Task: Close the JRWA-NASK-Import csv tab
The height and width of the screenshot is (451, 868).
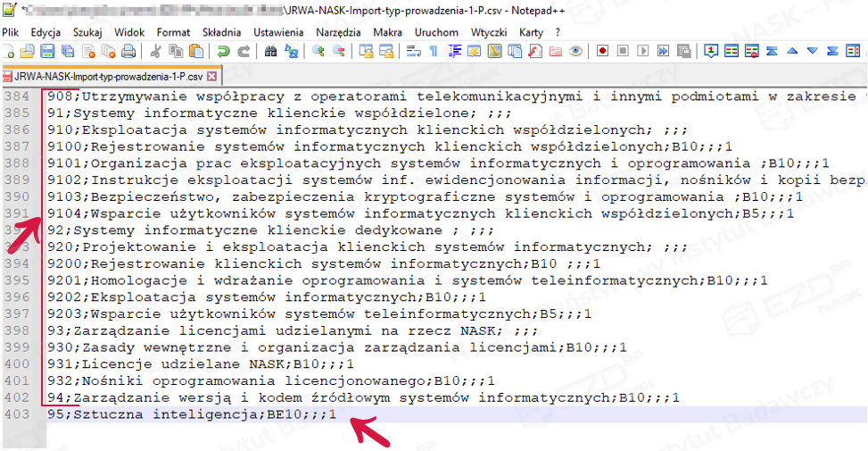Action: coord(212,76)
